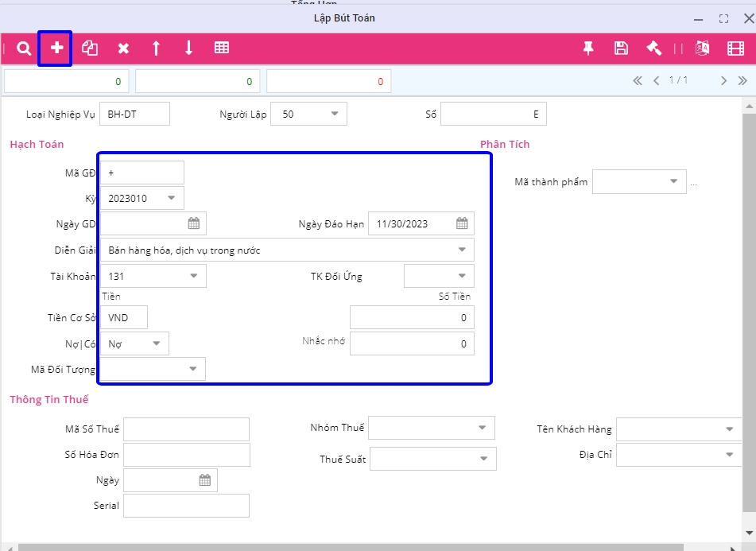756x551 pixels.
Task: Open the Diễn Giải dropdown list
Action: [462, 250]
